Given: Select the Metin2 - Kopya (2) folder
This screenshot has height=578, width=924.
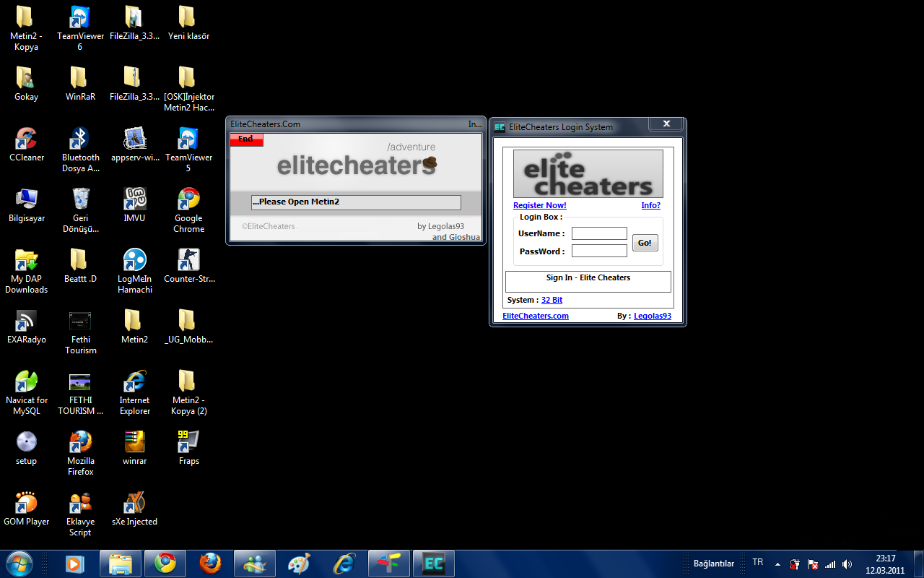Looking at the screenshot, I should (x=188, y=393).
